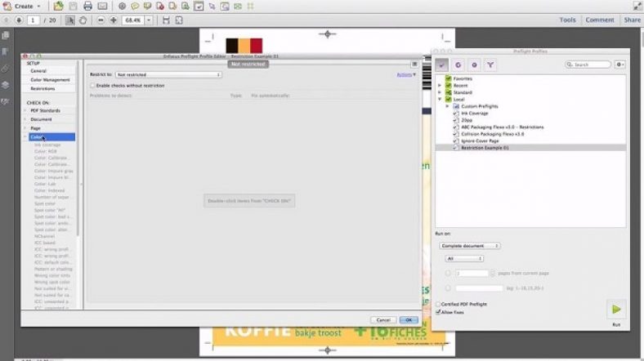The width and height of the screenshot is (644, 361).
Task: Open the Create menu in Acrobat toolbar
Action: [x=22, y=7]
